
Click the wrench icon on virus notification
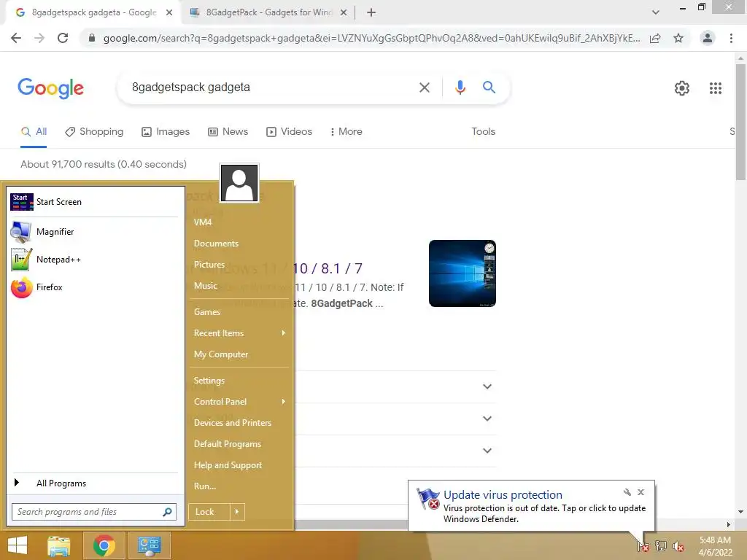click(627, 492)
